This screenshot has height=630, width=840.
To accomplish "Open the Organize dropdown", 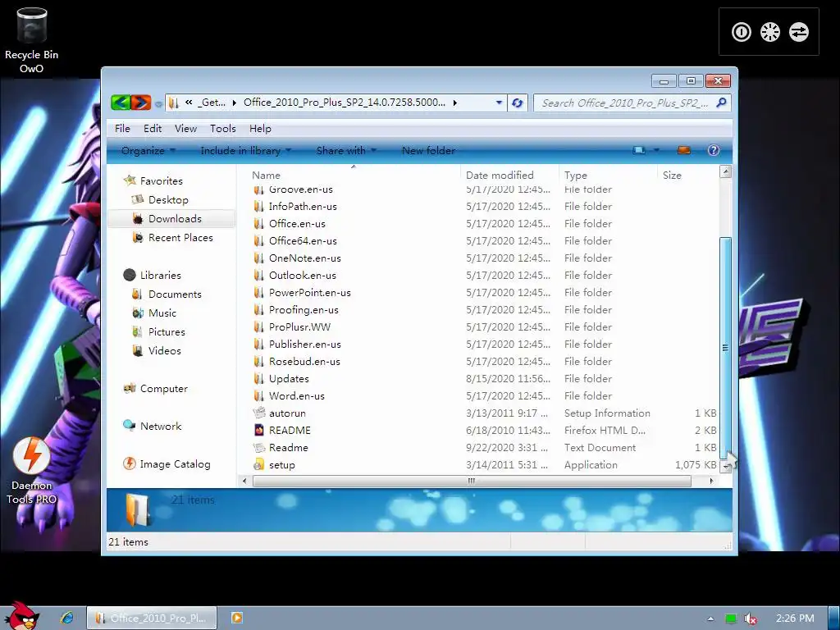I will click(148, 151).
